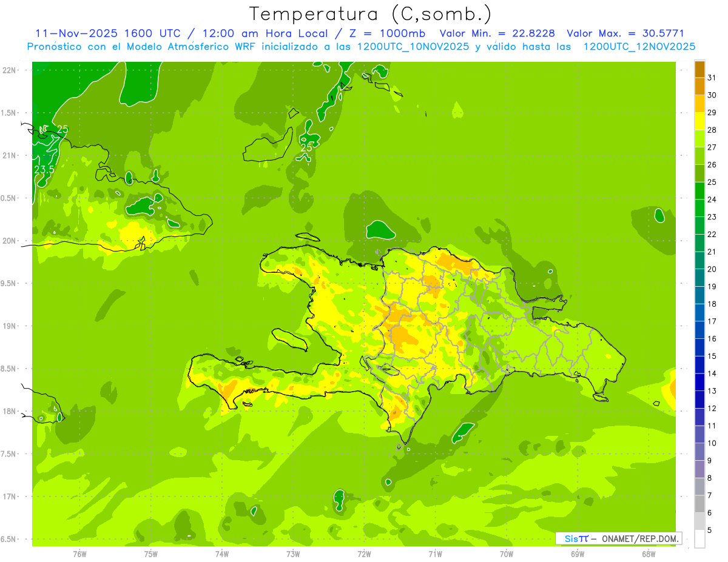
Task: Click the "18N" latitude axis label
Action: pos(9,411)
